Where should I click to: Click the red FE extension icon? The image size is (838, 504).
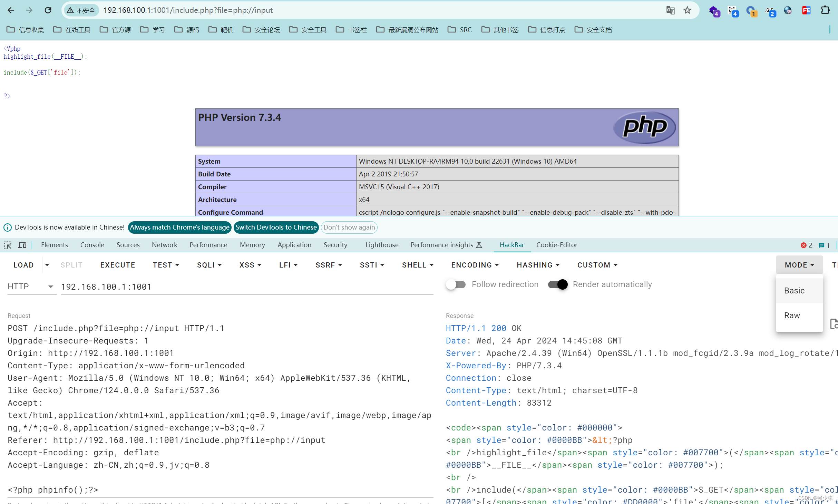806,10
